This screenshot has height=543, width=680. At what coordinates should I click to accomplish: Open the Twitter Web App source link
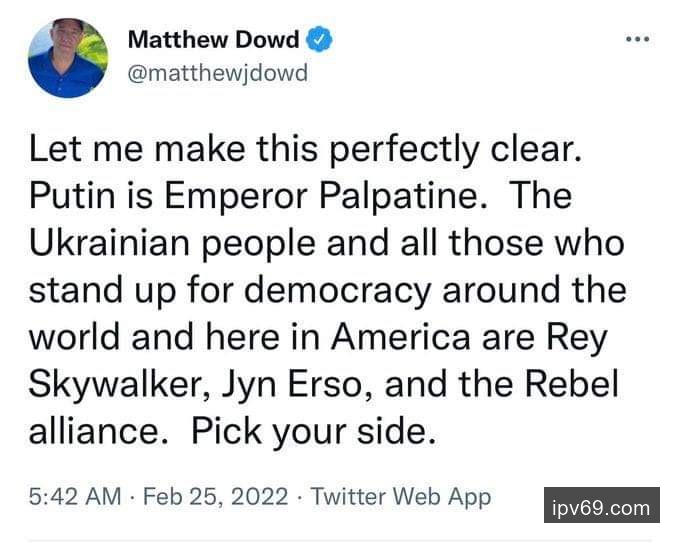coord(401,497)
